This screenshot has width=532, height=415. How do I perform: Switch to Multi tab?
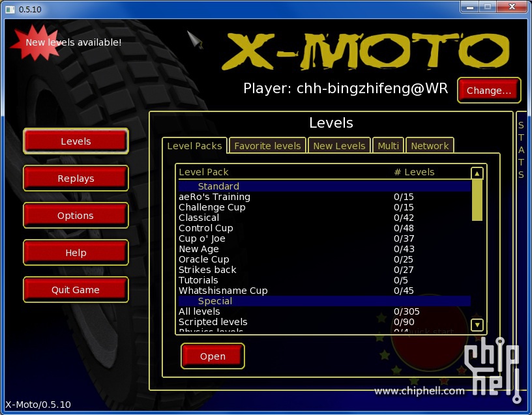(x=388, y=146)
